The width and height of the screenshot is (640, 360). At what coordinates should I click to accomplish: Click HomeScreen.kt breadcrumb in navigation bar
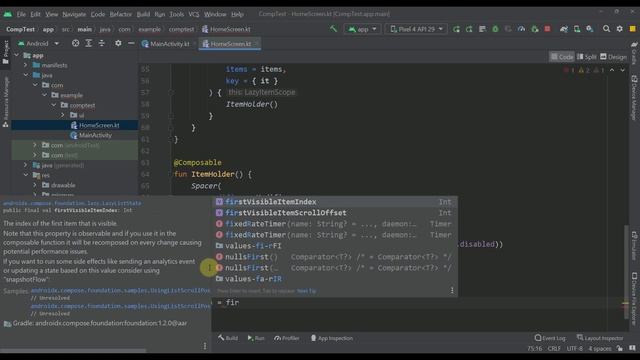point(226,29)
